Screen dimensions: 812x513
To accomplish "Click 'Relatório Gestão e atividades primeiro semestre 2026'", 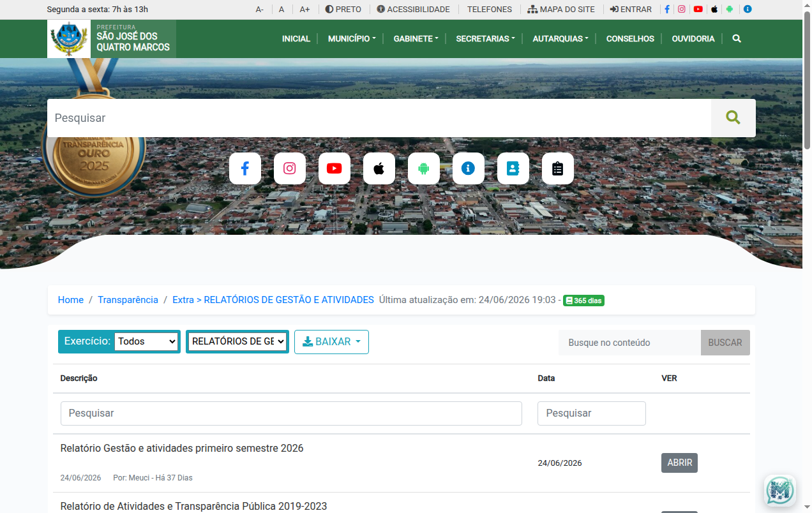I will 182,449.
